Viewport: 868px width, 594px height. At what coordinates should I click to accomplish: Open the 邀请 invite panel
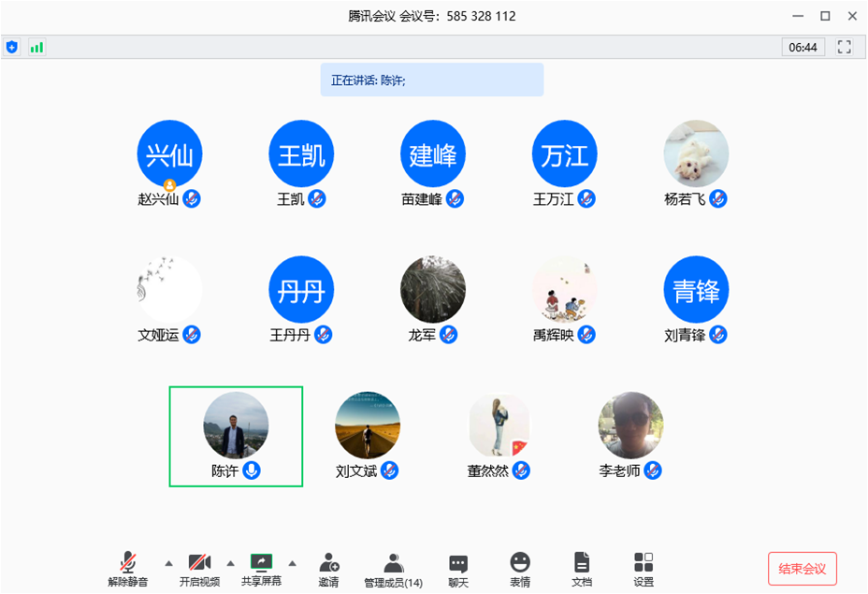[329, 570]
